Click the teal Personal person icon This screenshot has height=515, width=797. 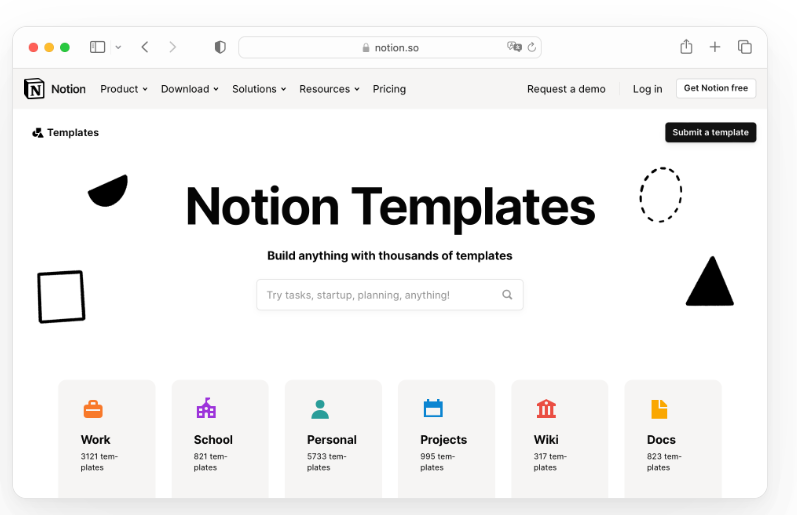(320, 409)
